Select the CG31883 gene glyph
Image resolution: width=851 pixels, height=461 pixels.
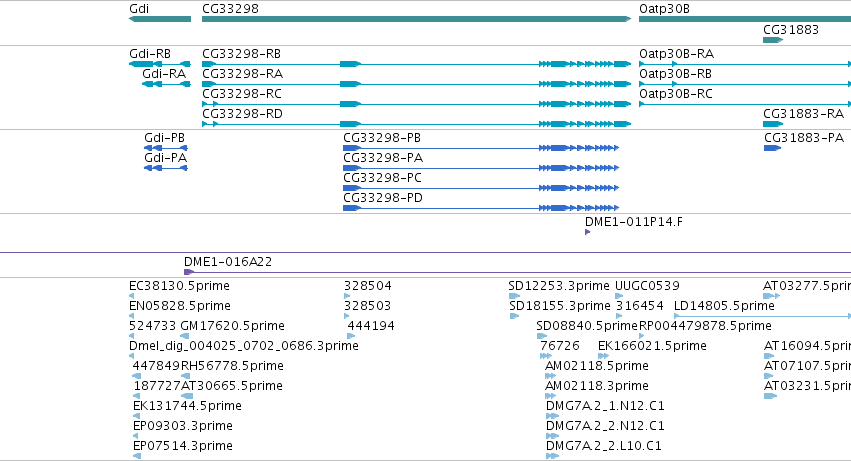point(773,40)
